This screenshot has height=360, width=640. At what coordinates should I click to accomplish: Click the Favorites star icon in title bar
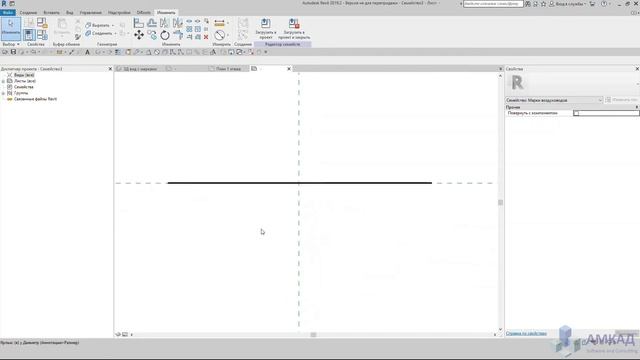click(543, 4)
